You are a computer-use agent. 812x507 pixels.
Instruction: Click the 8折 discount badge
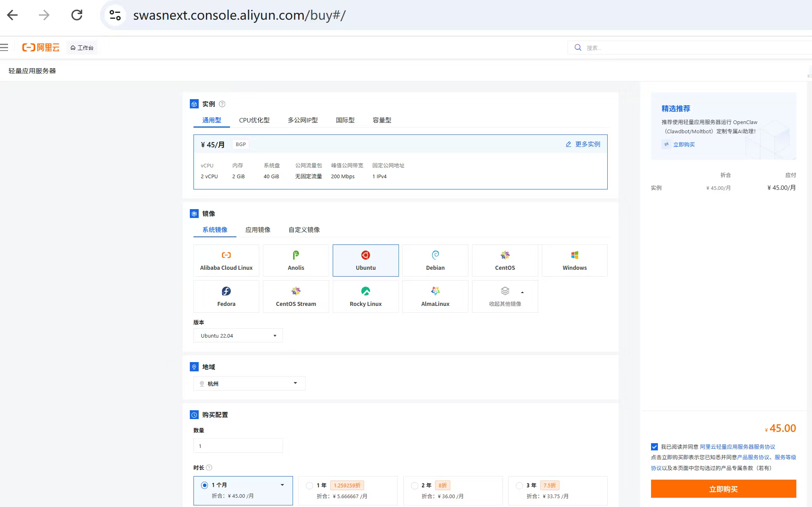click(x=443, y=485)
